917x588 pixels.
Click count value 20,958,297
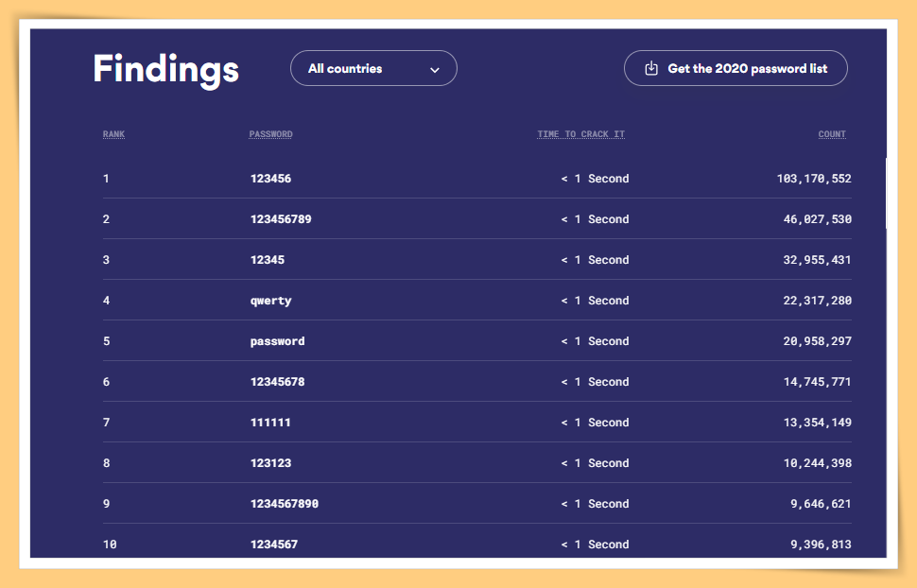click(x=817, y=341)
